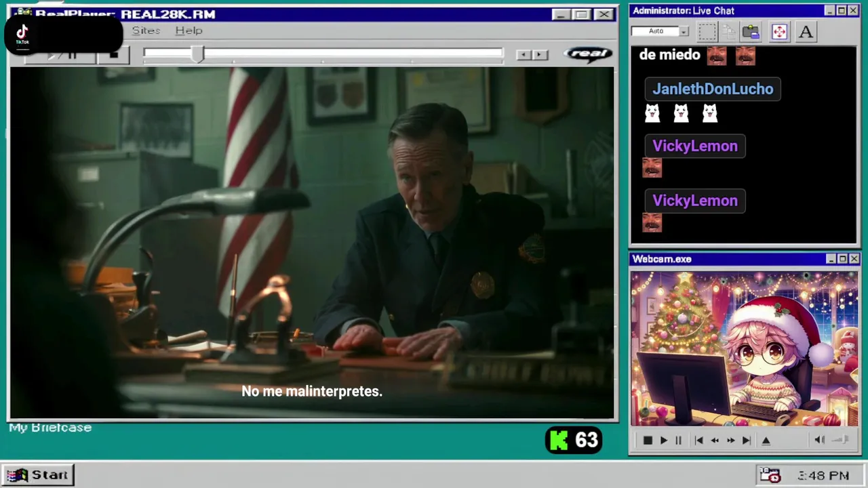Click the RealPlayer seek slider handle

pos(197,54)
